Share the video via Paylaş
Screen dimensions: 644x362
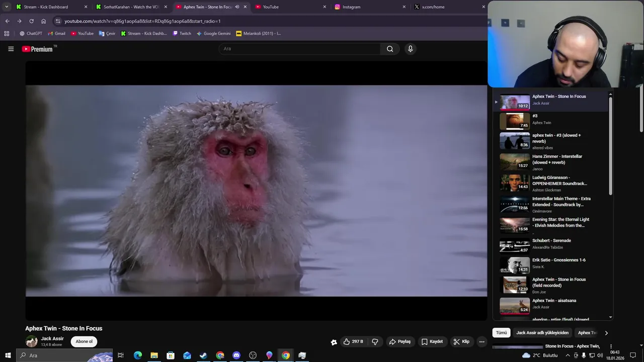(400, 341)
